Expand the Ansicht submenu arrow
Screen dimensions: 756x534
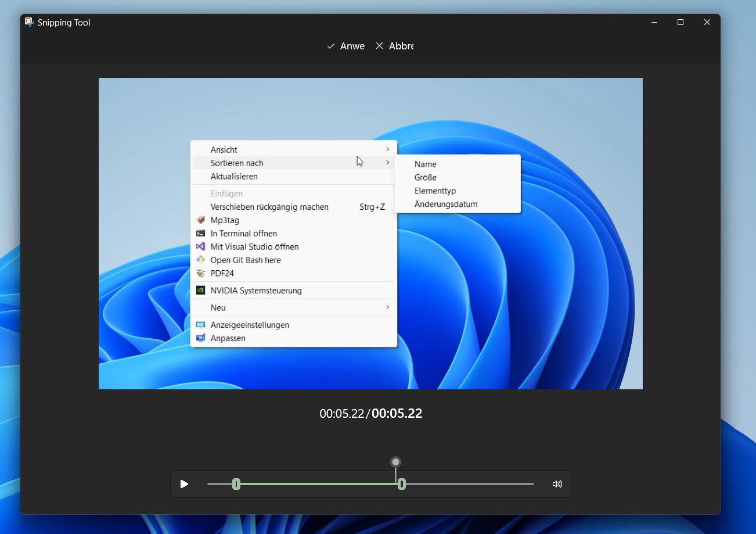pos(387,150)
